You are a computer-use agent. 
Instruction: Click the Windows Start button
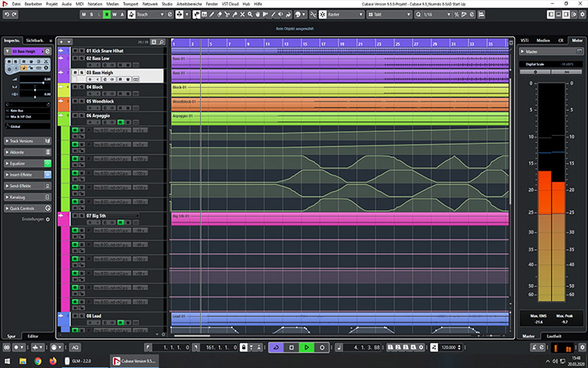click(x=6, y=362)
